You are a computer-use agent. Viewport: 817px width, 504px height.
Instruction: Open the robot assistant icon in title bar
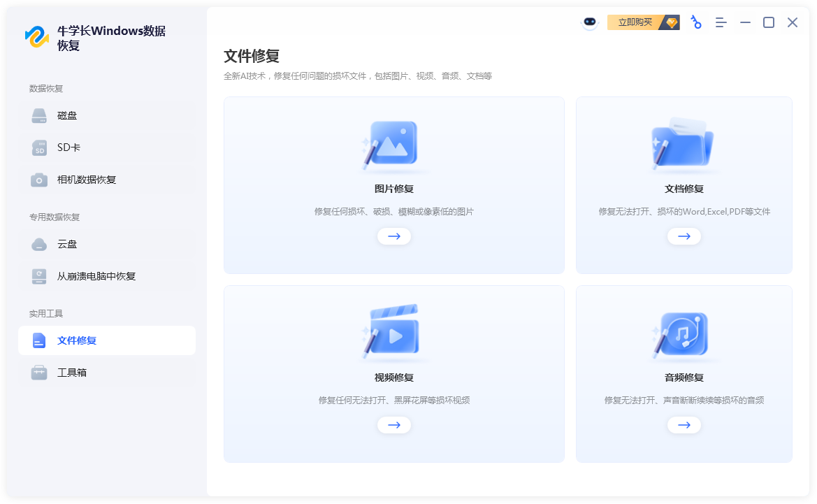(x=591, y=22)
